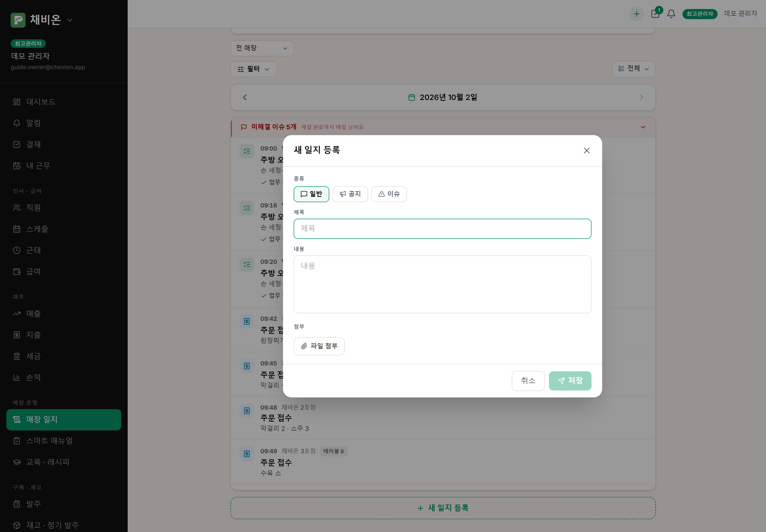Screen dimensions: 766x532
Task: Open the 전 매장 store dropdown
Action: [x=262, y=48]
